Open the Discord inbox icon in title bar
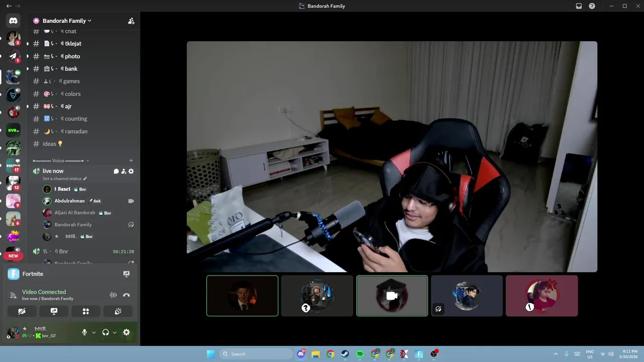The height and width of the screenshot is (362, 644). [579, 6]
